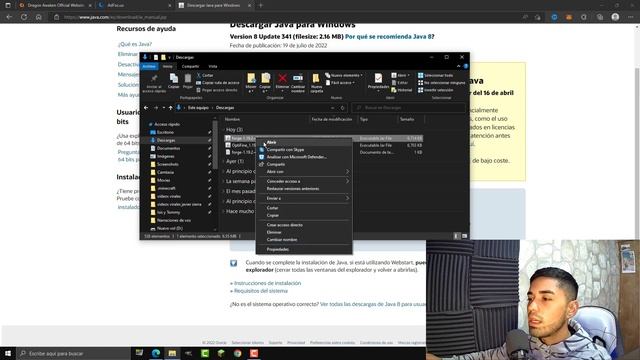Click File Explorer icon in taskbar
The image size is (640, 360).
coord(172,353)
